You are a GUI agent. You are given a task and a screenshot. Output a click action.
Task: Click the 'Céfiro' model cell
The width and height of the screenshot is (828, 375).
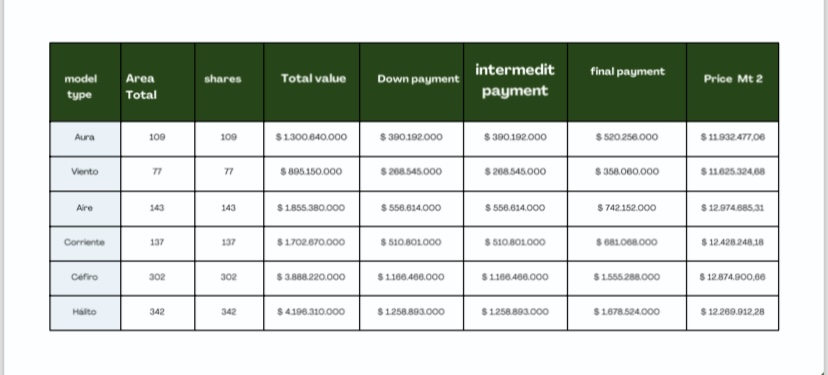(85, 278)
